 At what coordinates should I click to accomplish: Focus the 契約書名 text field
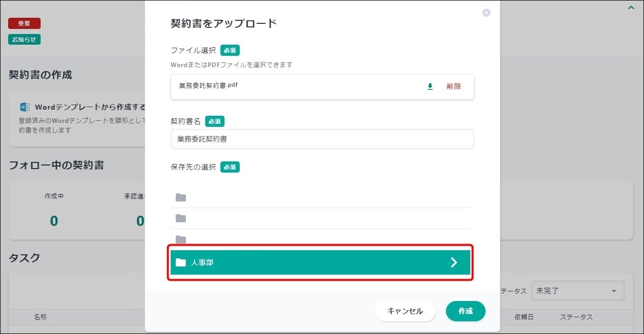point(322,139)
